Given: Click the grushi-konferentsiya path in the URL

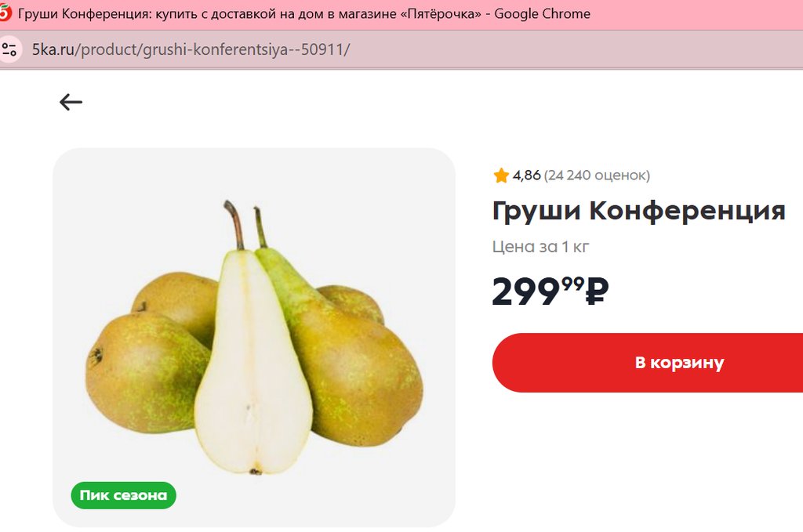Looking at the screenshot, I should (x=215, y=49).
